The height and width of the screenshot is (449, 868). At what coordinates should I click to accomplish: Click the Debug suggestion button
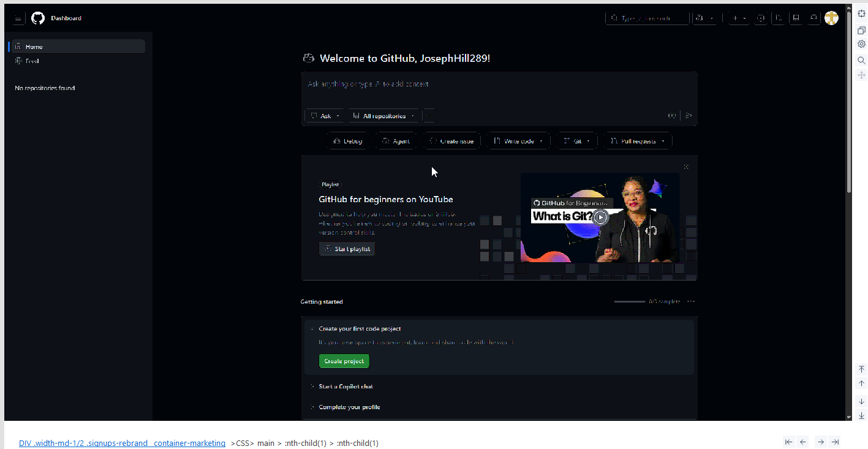pyautogui.click(x=347, y=141)
